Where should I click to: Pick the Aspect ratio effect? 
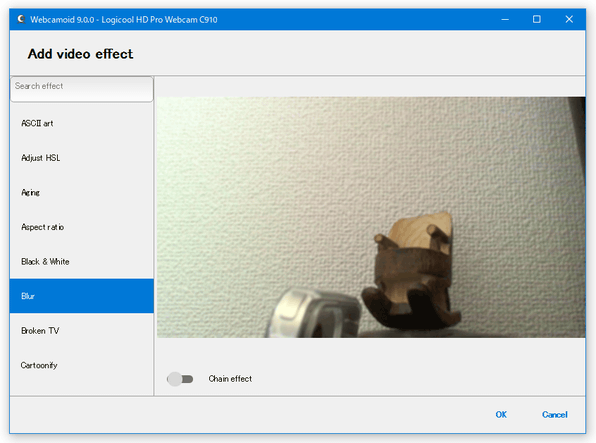[82, 227]
